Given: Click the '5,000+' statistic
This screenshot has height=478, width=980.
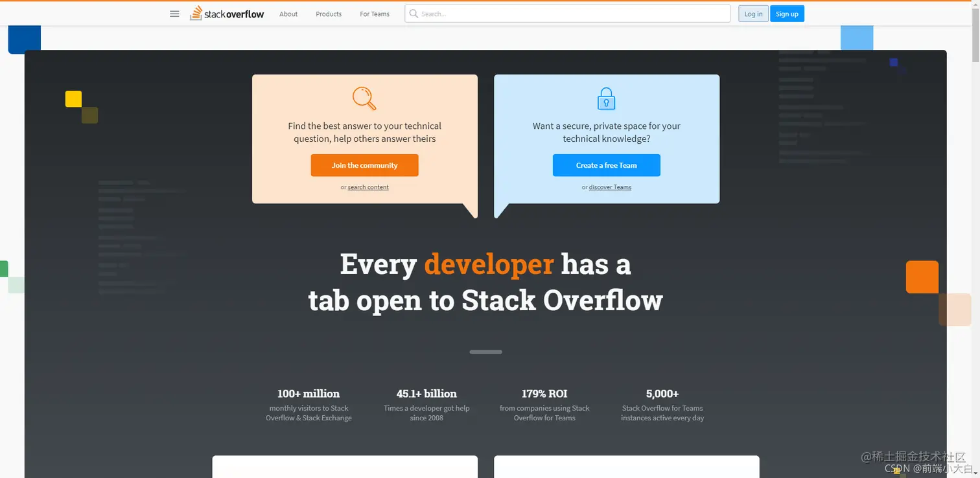Looking at the screenshot, I should (x=662, y=393).
